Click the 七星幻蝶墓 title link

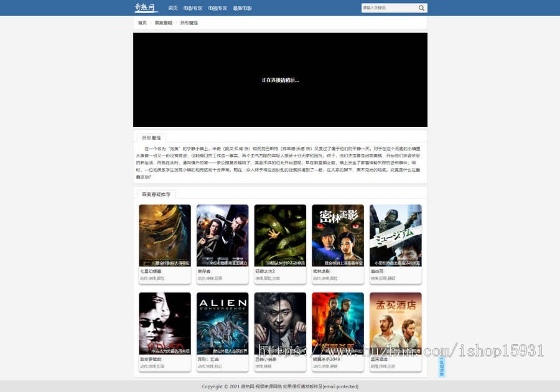[151, 271]
